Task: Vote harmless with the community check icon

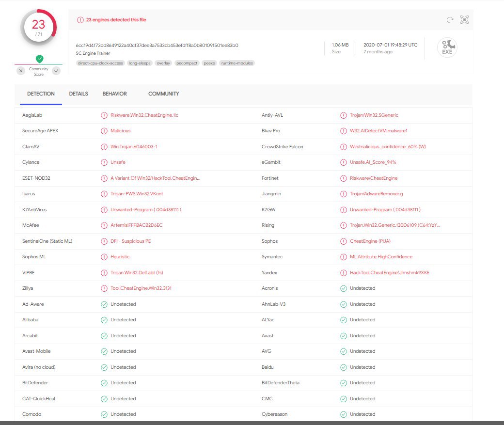Action: (56, 71)
